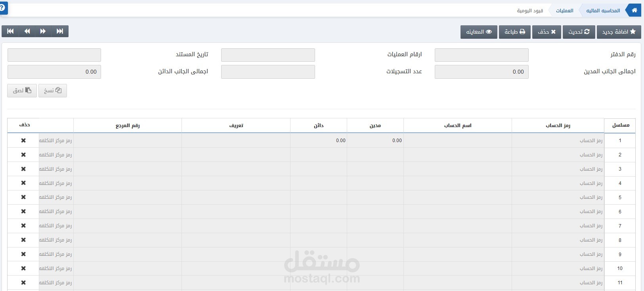
Task: Delete row 5 with its X icon
Action: (23, 197)
